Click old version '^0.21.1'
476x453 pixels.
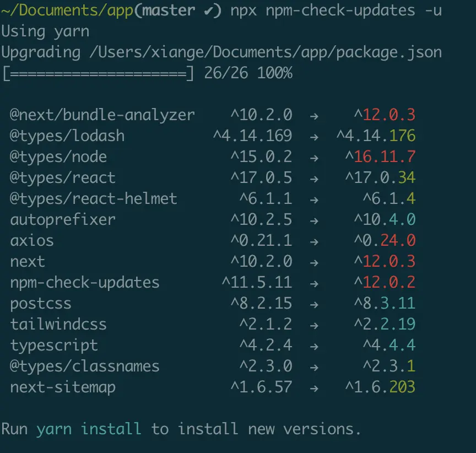point(261,241)
